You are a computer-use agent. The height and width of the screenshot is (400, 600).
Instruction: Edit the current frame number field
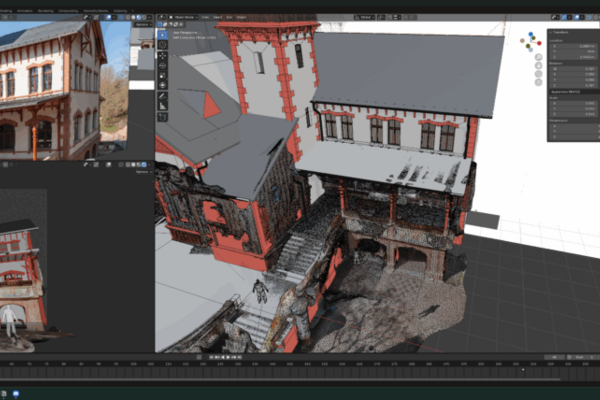coord(554,357)
